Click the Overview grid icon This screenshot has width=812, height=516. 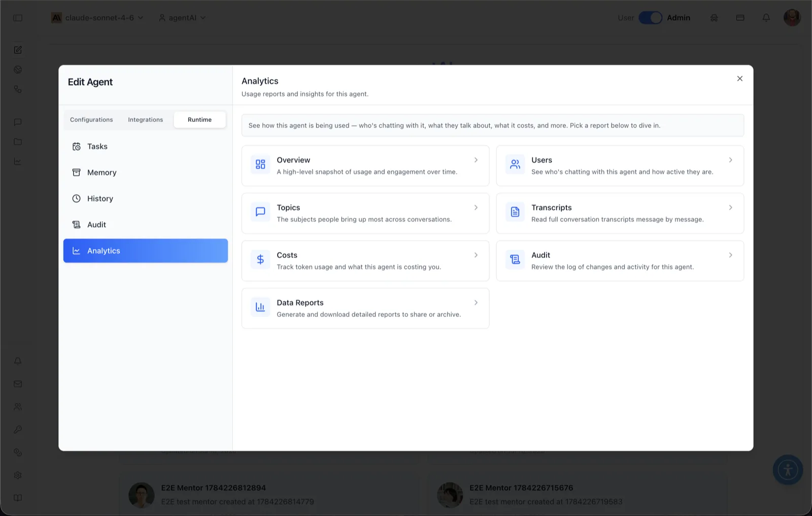260,164
